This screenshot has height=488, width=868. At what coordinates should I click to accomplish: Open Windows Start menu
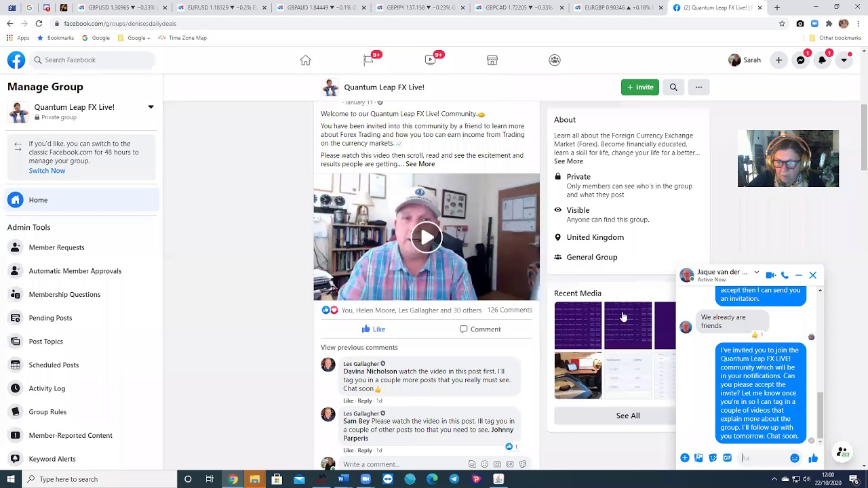pos(10,479)
